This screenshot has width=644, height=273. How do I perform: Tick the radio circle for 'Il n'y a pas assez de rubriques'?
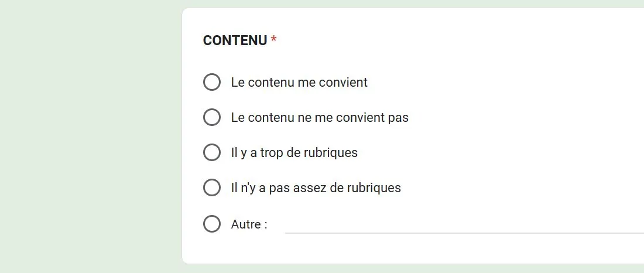[x=211, y=188]
